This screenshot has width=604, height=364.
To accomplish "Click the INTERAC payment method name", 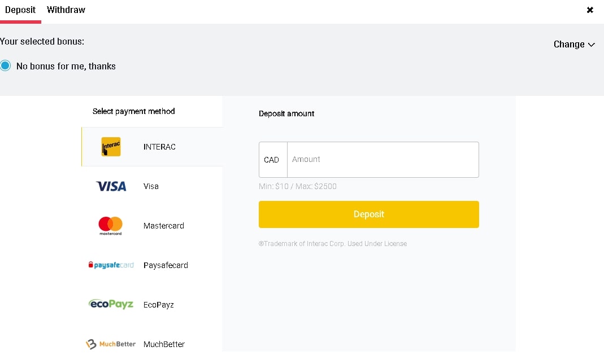I will pyautogui.click(x=159, y=147).
